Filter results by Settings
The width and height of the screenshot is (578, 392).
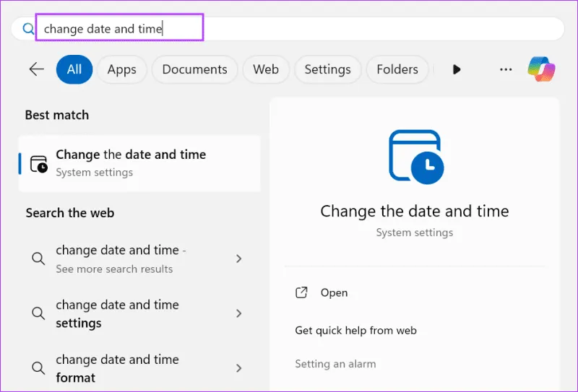[x=327, y=69]
